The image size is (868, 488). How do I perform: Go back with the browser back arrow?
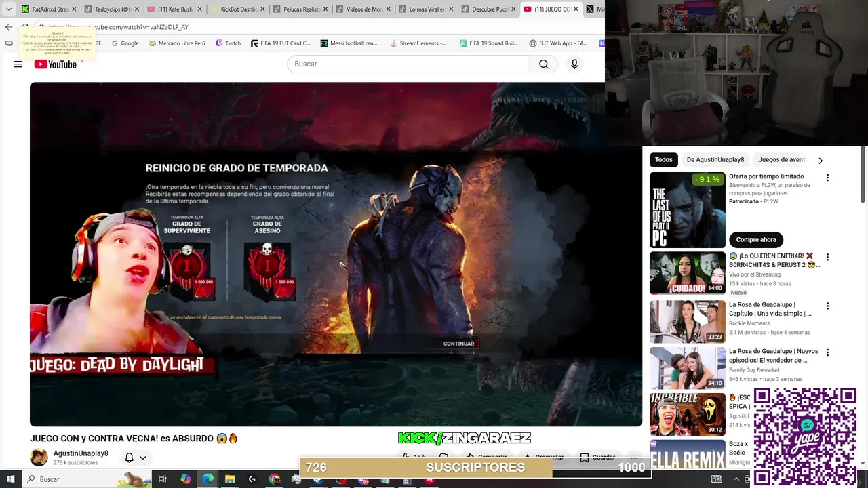click(9, 27)
